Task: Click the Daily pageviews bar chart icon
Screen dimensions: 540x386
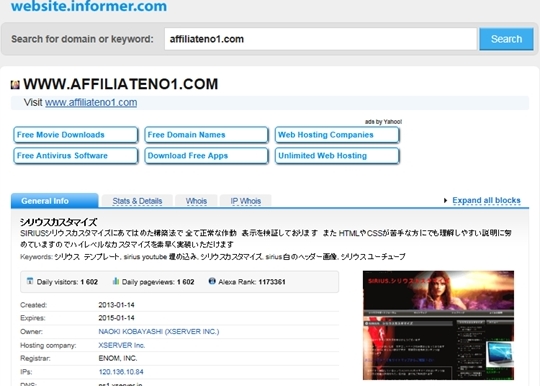Action: click(116, 281)
